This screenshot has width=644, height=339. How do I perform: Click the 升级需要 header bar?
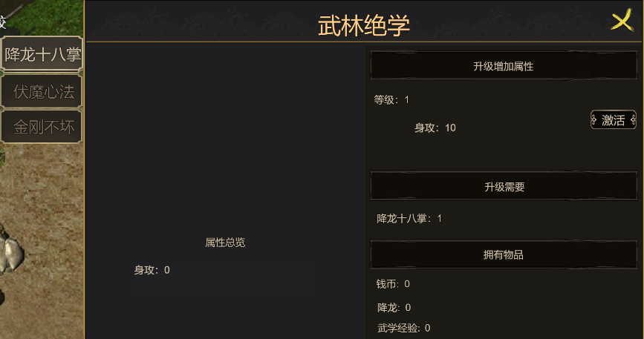[503, 187]
